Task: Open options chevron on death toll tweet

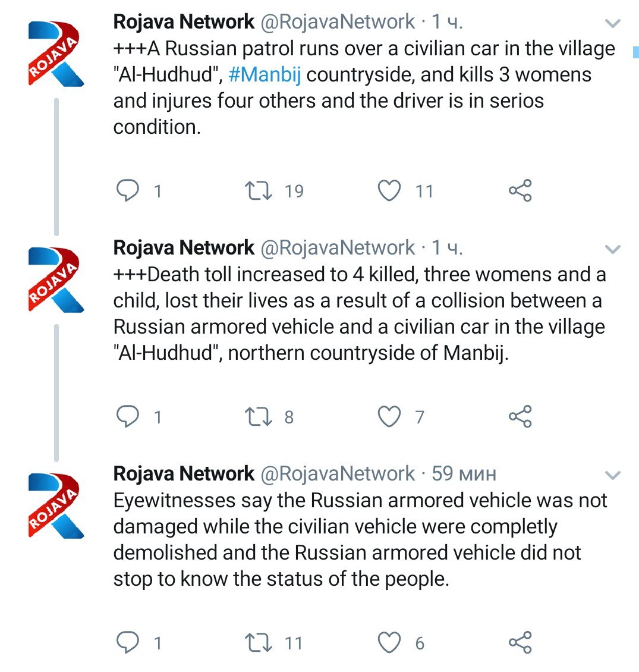Action: 612,249
